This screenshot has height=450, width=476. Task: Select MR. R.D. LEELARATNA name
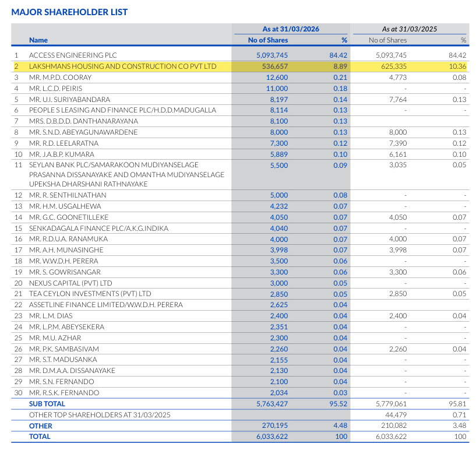pos(64,143)
